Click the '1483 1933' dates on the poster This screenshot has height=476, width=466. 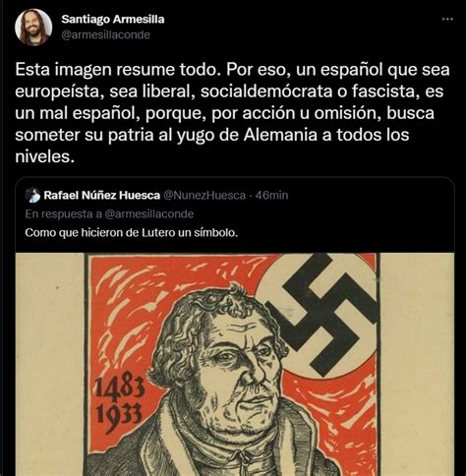pyautogui.click(x=119, y=402)
